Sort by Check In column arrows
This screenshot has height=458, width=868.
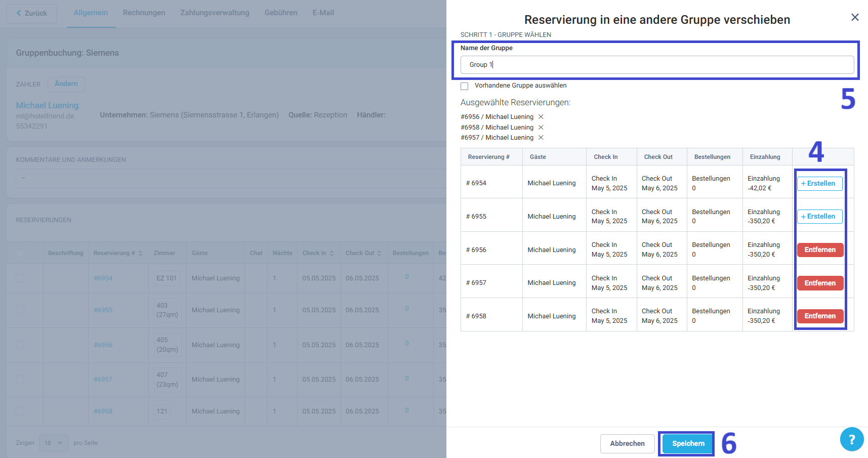tap(332, 253)
